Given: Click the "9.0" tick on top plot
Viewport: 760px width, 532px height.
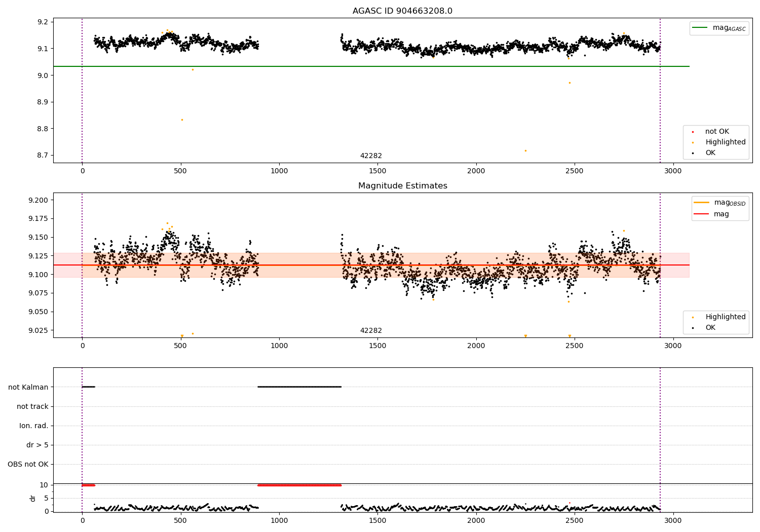Looking at the screenshot, I should [43, 76].
